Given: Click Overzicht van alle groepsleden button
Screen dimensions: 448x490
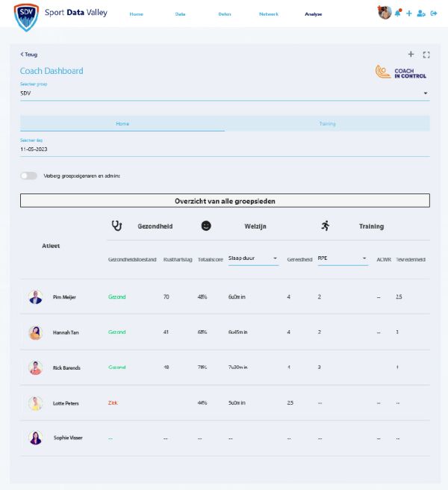Looking at the screenshot, I should point(225,201).
